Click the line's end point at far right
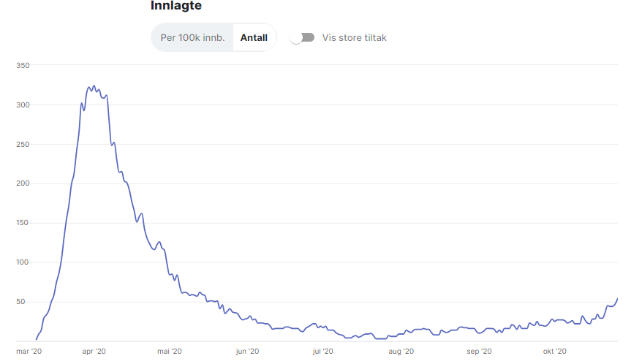631x364 pixels. pyautogui.click(x=617, y=298)
